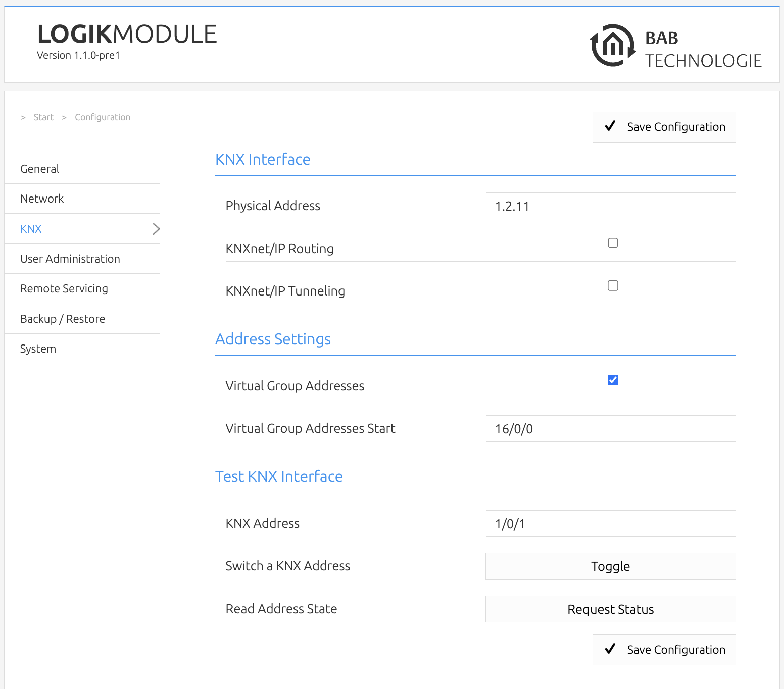
Task: Follow the Start breadcrumb link
Action: [x=43, y=117]
